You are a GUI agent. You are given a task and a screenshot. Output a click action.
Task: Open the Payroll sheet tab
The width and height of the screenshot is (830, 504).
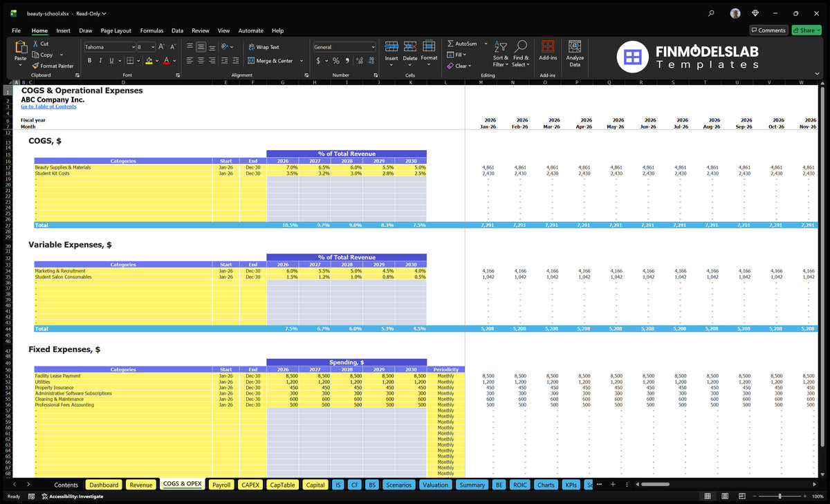221,485
